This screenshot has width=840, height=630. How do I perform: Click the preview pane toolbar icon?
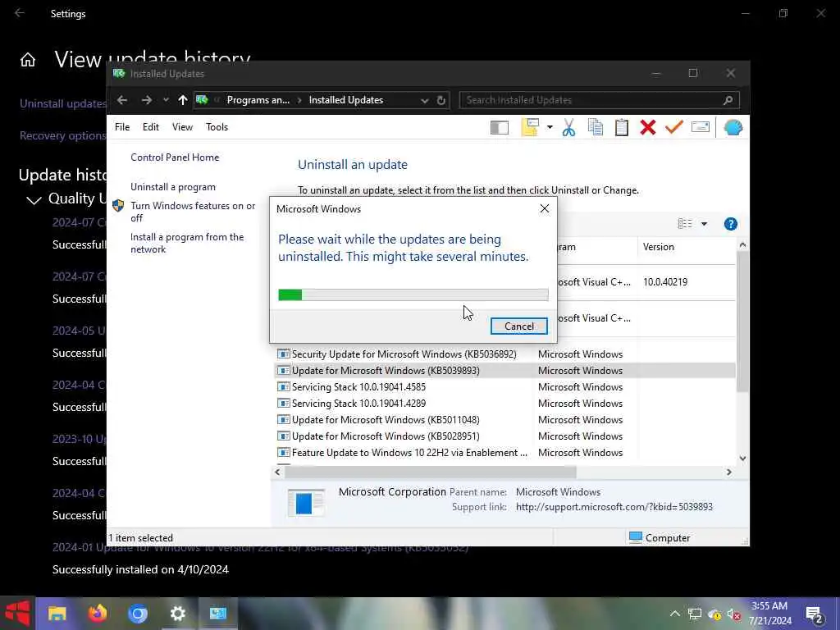[500, 127]
